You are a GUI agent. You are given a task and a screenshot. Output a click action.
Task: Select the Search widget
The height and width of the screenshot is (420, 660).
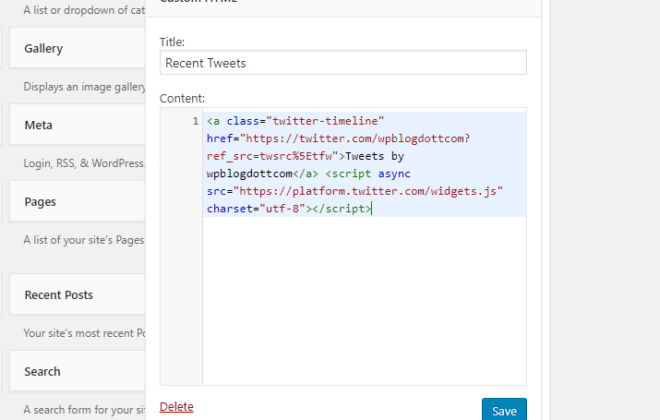tap(77, 371)
